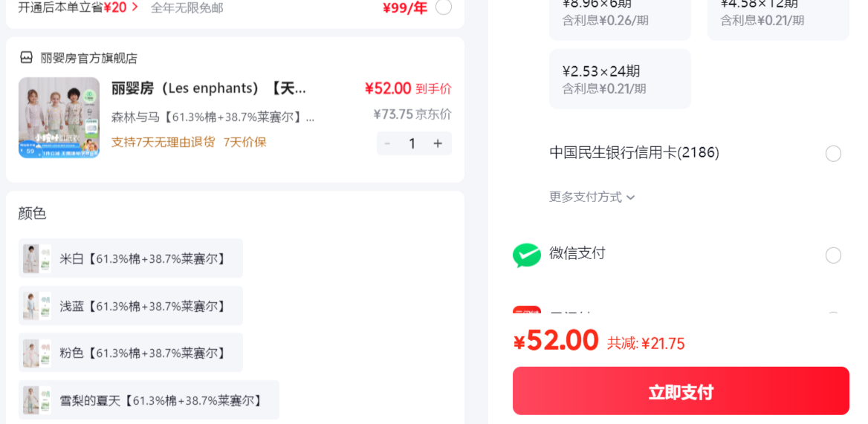Decrease quantity with the minus button

387,144
